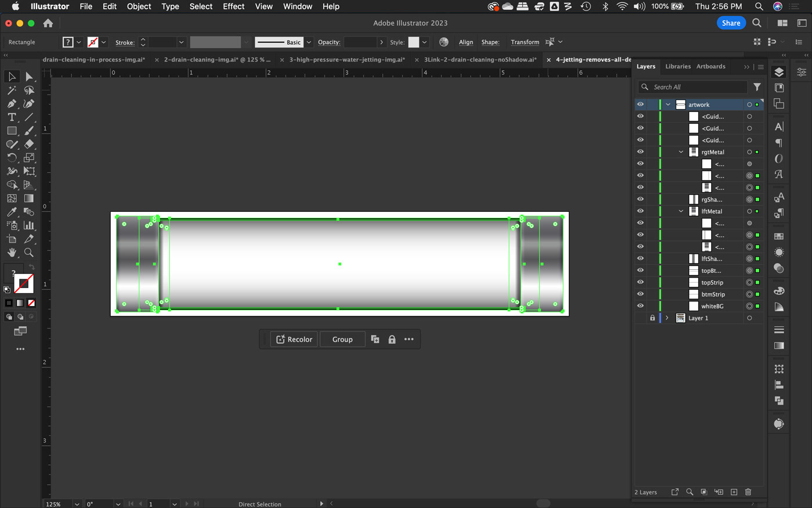This screenshot has width=812, height=508.
Task: Select the Rectangle tool
Action: click(12, 131)
